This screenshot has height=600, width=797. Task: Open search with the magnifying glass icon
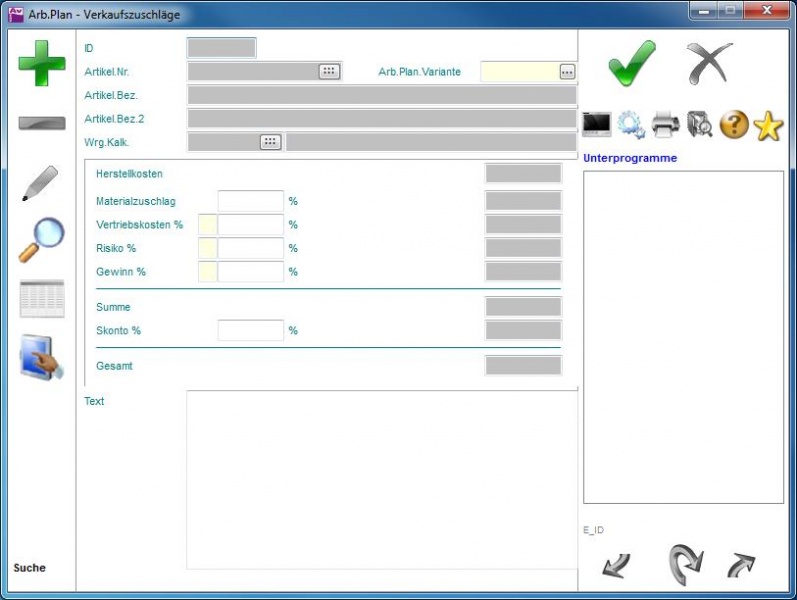click(x=41, y=240)
